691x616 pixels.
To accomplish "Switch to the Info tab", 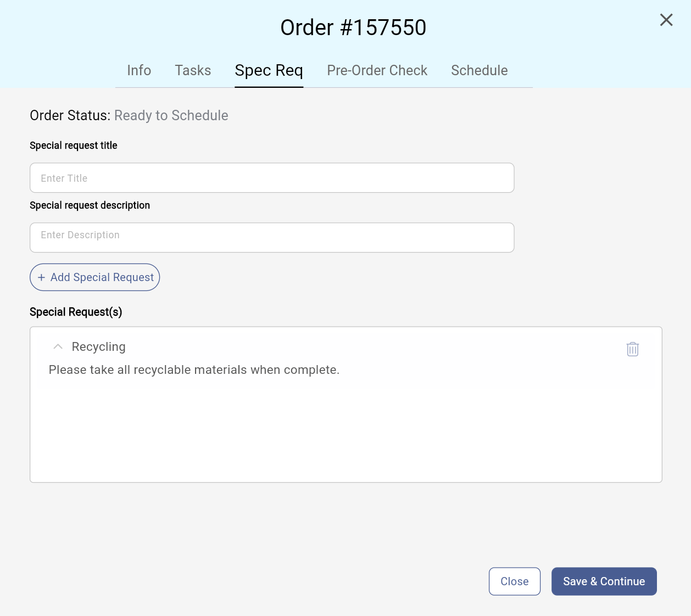I will (139, 70).
